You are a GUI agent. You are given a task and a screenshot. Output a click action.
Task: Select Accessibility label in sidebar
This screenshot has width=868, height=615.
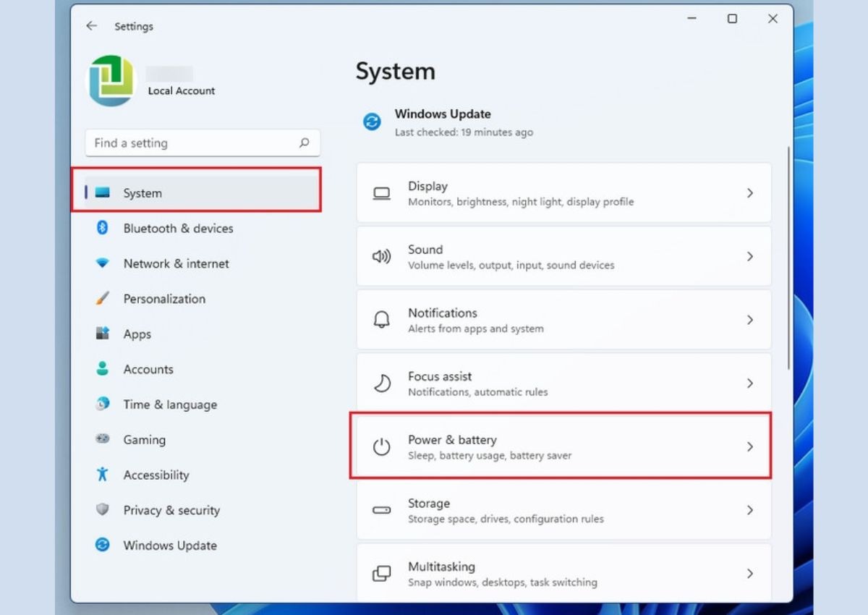coord(156,475)
